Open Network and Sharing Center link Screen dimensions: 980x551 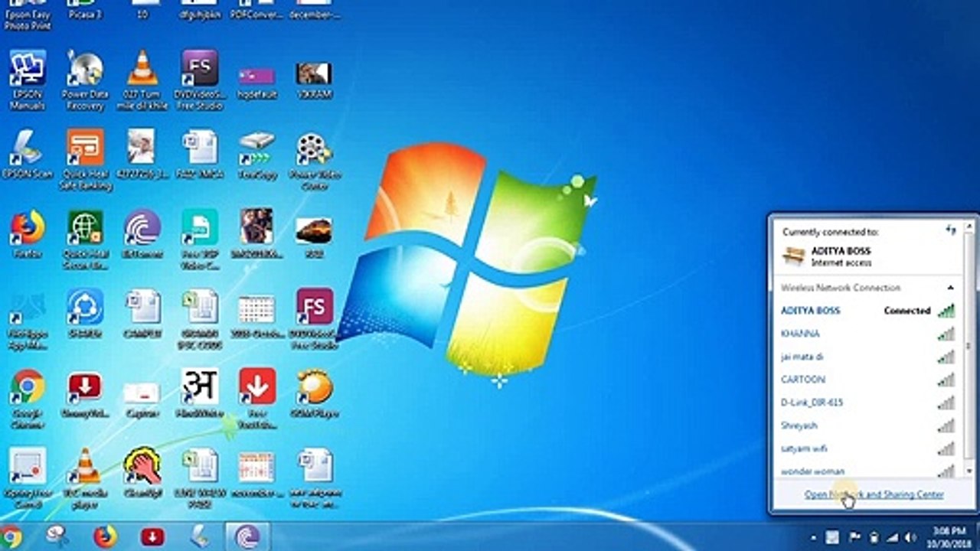pos(874,494)
